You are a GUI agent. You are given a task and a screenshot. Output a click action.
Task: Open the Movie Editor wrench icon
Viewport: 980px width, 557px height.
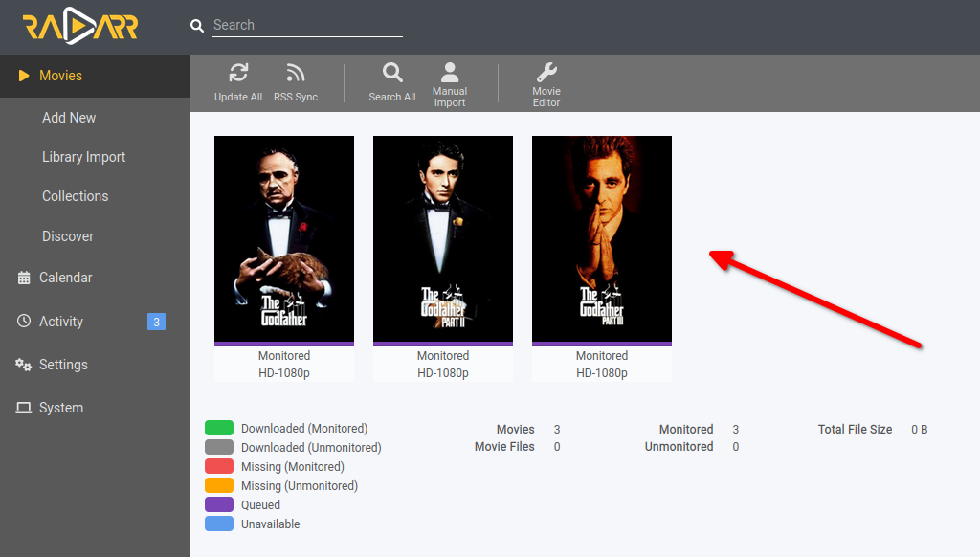[546, 72]
